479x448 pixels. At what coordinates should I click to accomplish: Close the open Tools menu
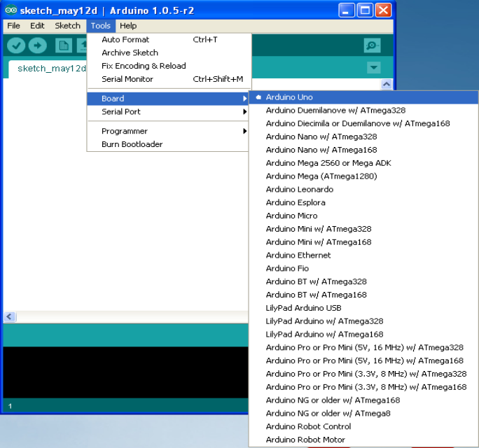coord(101,26)
